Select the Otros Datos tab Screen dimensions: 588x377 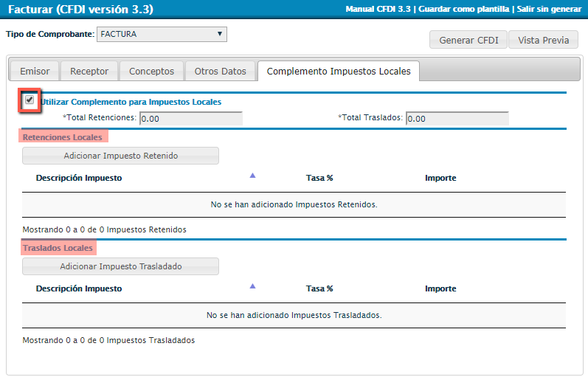(220, 72)
